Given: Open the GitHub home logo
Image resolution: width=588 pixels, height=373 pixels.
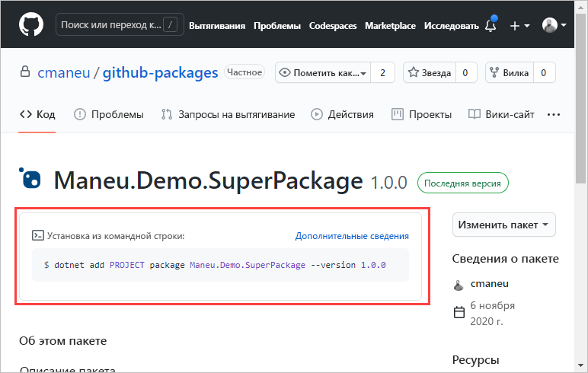Looking at the screenshot, I should coord(31,24).
